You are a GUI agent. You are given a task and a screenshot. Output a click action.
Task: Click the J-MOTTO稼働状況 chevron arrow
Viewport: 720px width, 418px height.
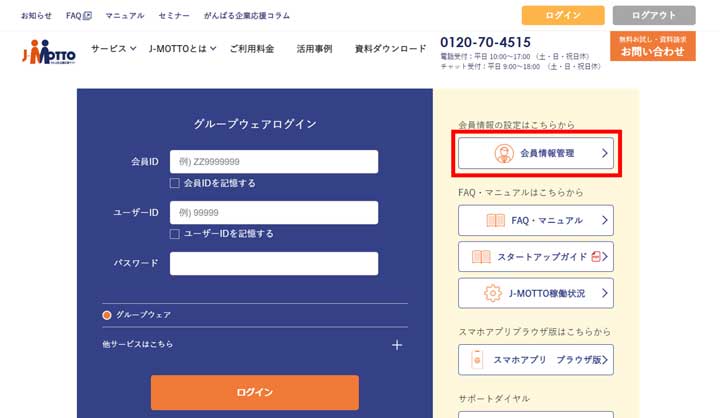point(605,293)
